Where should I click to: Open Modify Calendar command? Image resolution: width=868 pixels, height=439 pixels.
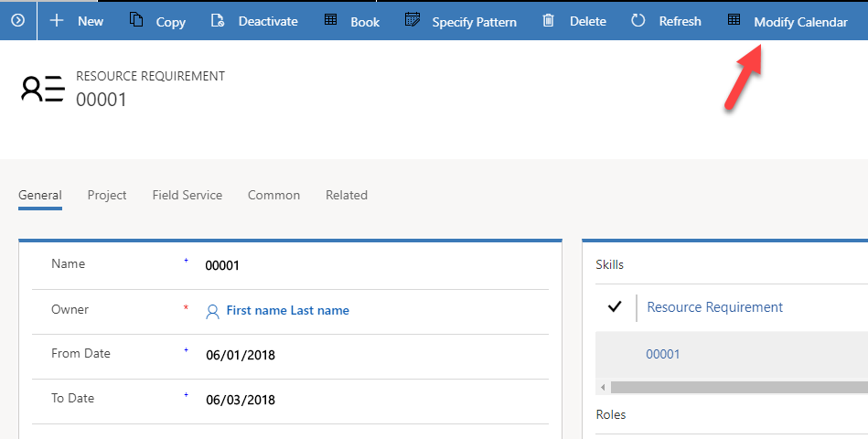799,22
